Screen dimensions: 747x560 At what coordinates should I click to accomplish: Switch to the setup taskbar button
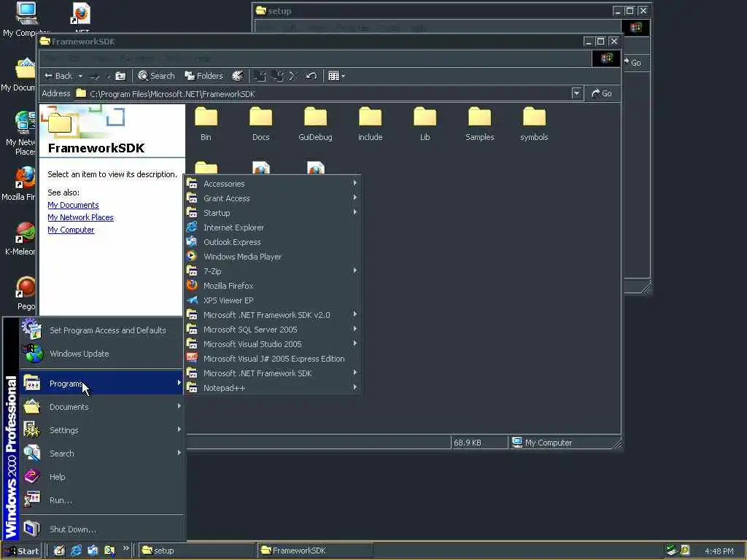pos(197,551)
